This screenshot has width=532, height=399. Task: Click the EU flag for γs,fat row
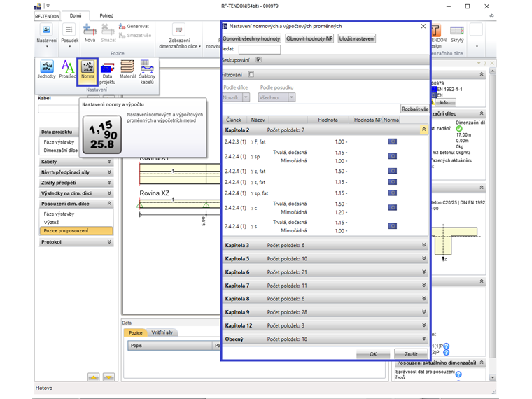tap(393, 182)
